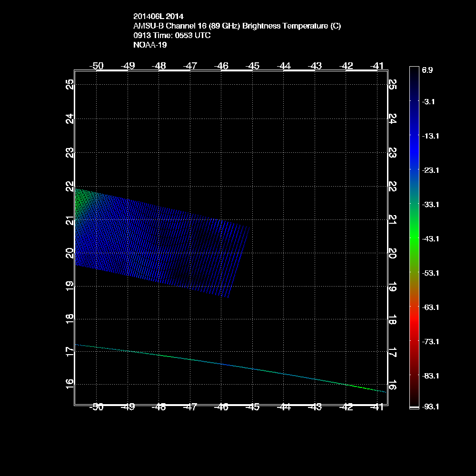476x476 pixels.
Task: Click the -41 longitude label on bottom axis
Action: click(x=378, y=407)
